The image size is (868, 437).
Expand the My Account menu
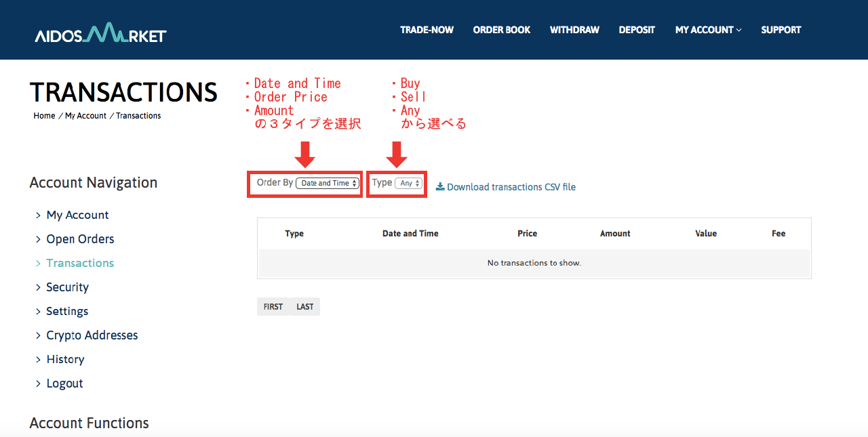pyautogui.click(x=708, y=30)
